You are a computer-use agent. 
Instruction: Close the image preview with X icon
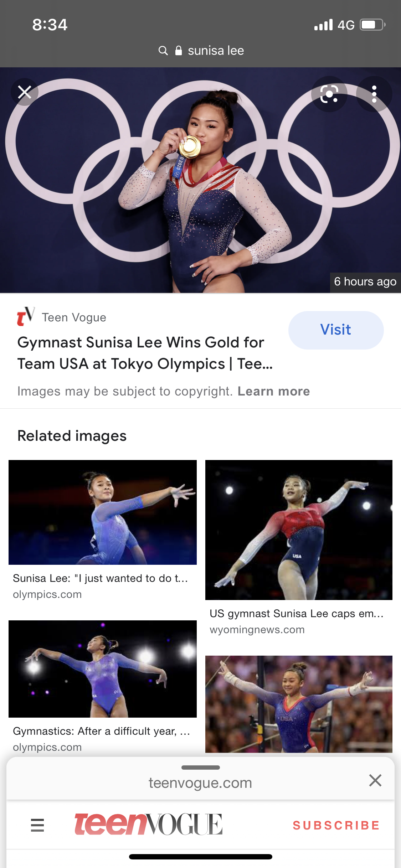tap(25, 92)
